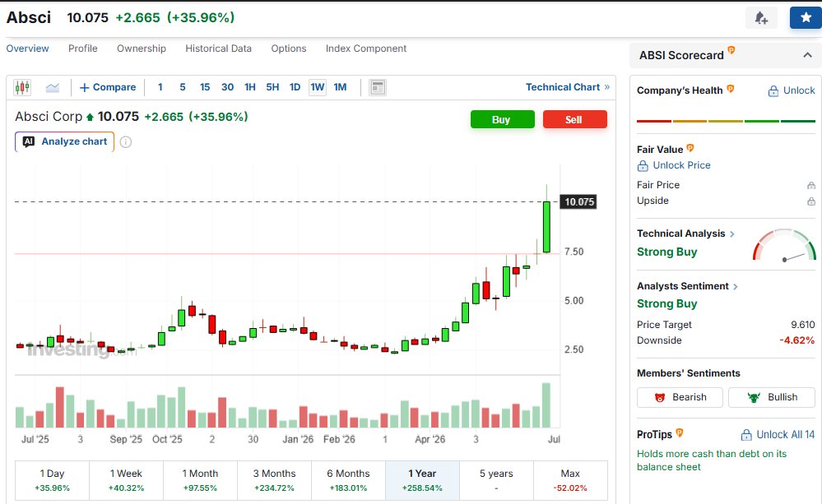822x504 pixels.
Task: Vote Bearish in Members' Sentiments
Action: click(680, 397)
